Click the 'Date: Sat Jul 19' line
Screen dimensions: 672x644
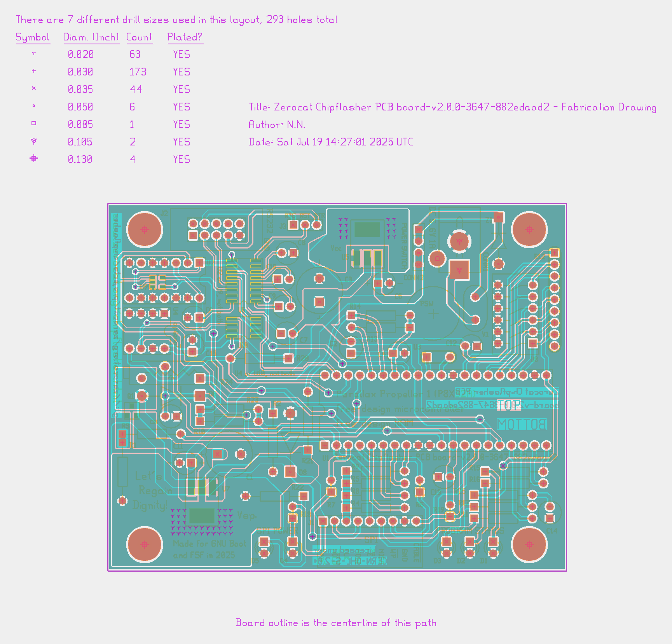[331, 142]
